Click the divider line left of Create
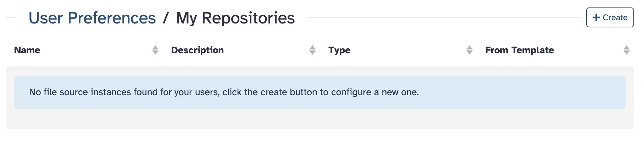The width and height of the screenshot is (644, 167). [443, 18]
